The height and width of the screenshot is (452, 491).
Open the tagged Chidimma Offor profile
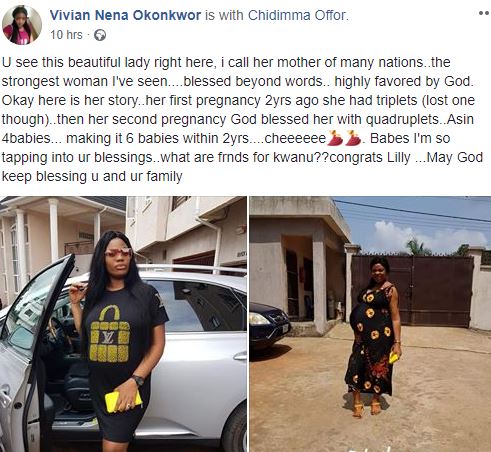[297, 15]
